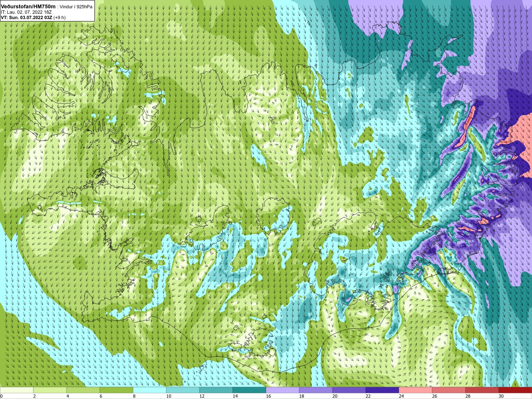This screenshot has height=399, width=532.
Task: Click the 2–4 light green legend swatch
Action: point(50,390)
